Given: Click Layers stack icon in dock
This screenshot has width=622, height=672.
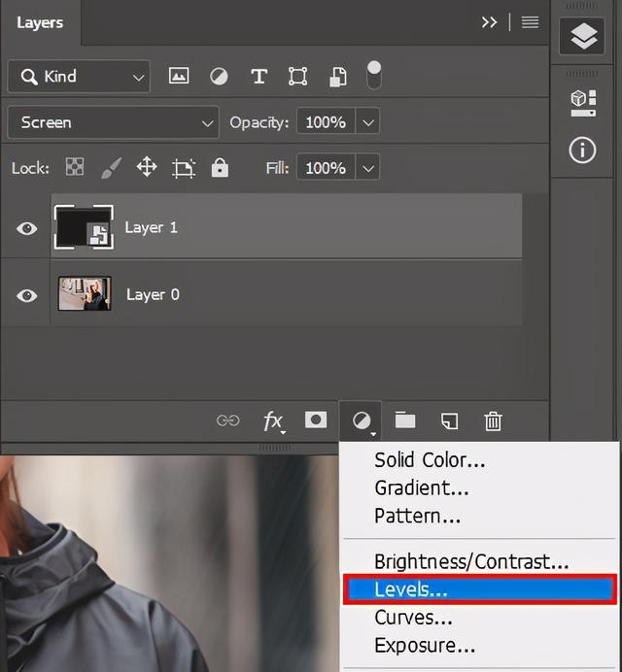Looking at the screenshot, I should pos(582,36).
